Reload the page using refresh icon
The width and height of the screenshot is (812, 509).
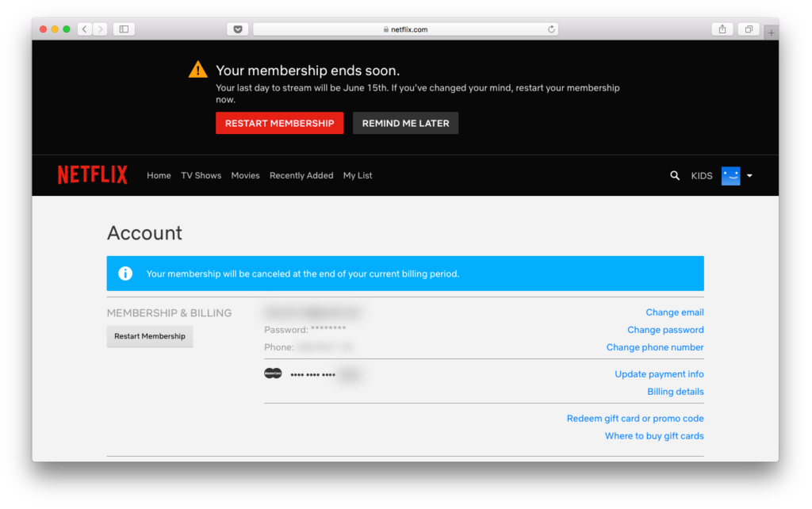(551, 29)
